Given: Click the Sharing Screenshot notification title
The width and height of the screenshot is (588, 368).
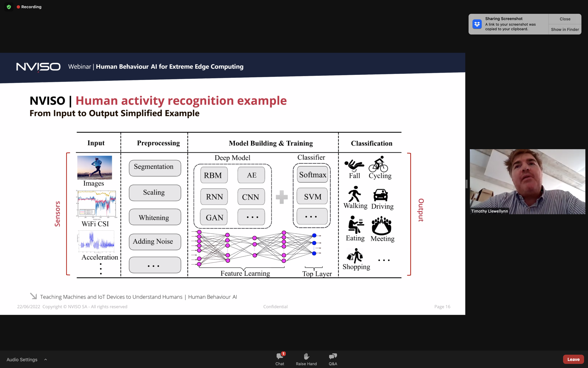Looking at the screenshot, I should pyautogui.click(x=504, y=19).
